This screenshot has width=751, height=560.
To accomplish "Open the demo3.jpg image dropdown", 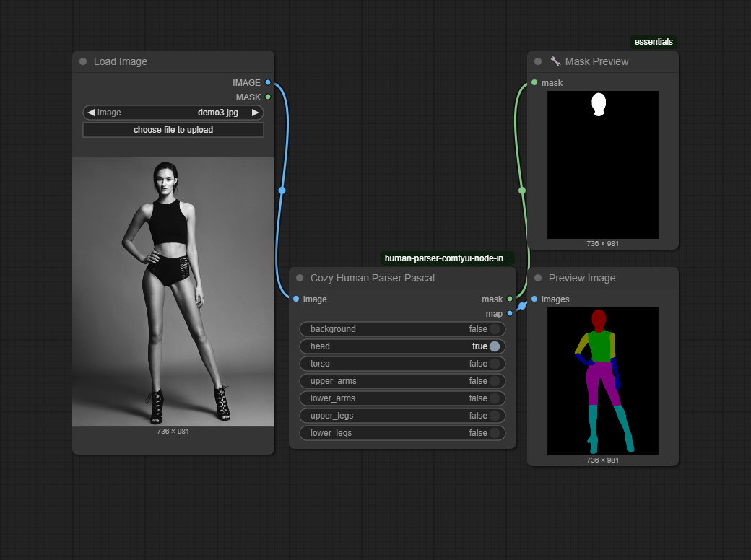I will tap(173, 113).
